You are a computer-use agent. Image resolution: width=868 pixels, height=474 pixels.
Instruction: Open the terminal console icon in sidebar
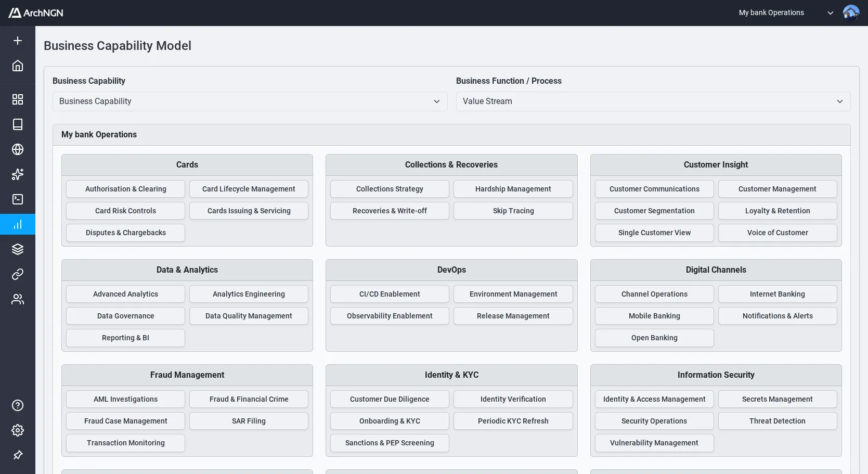point(18,199)
